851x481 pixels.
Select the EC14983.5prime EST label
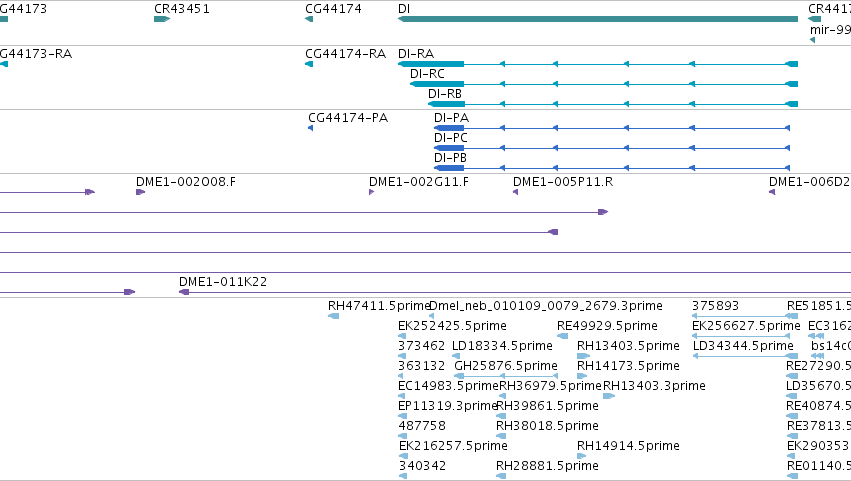coord(448,386)
